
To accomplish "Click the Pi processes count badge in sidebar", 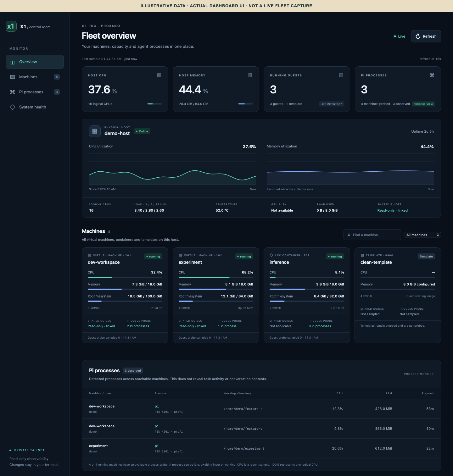I will [57, 92].
